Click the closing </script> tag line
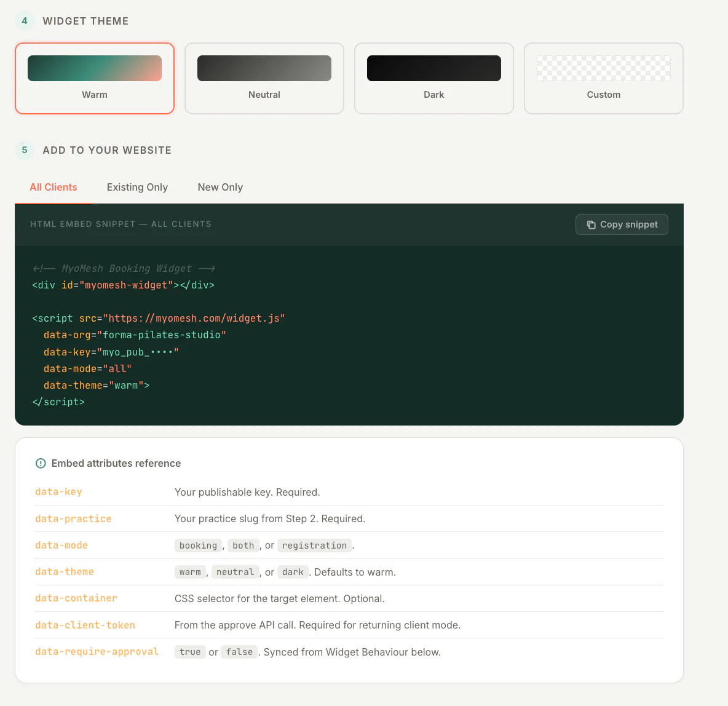 pyautogui.click(x=58, y=402)
